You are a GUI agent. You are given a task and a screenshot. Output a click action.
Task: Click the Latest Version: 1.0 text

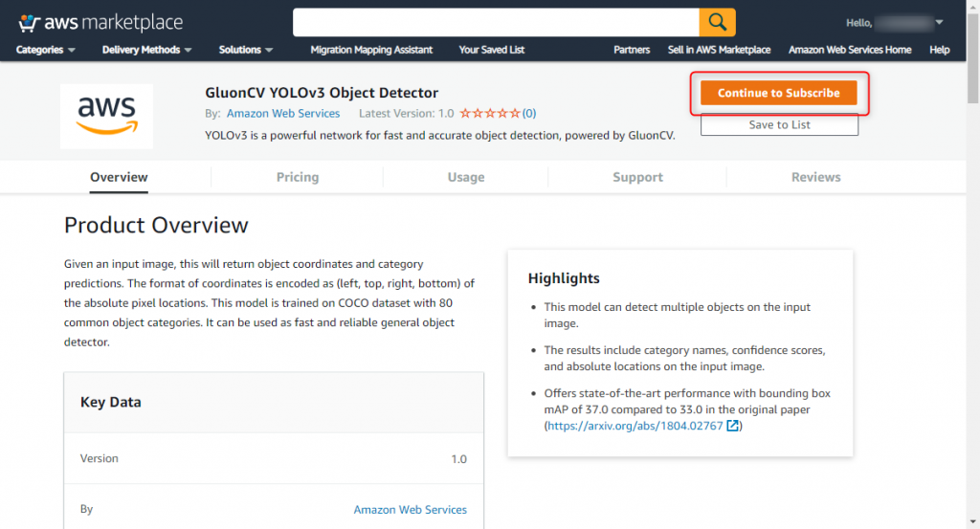tap(406, 114)
